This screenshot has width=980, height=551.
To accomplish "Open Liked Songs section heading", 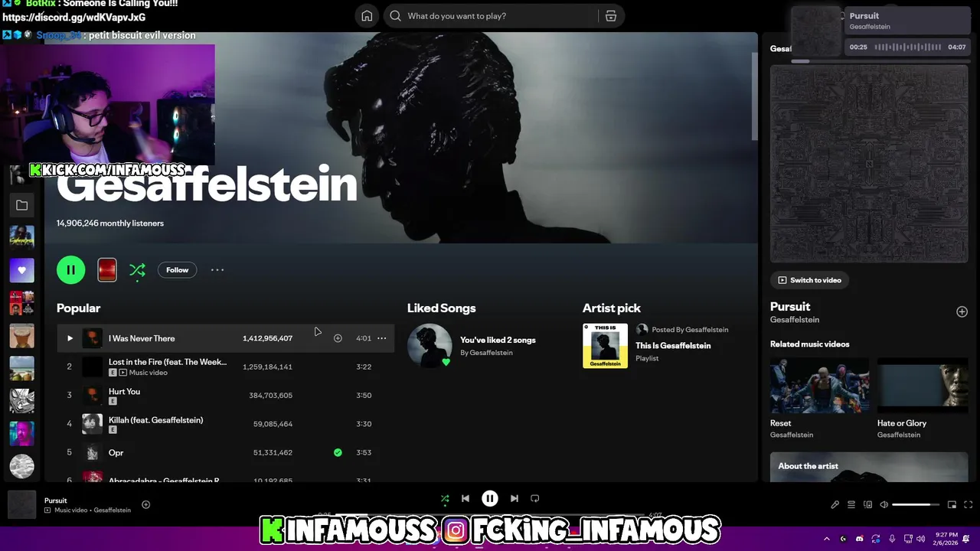I will 442,308.
